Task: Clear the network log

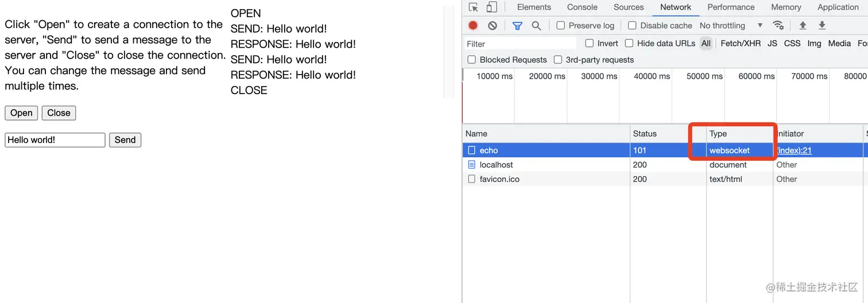Action: pos(493,25)
